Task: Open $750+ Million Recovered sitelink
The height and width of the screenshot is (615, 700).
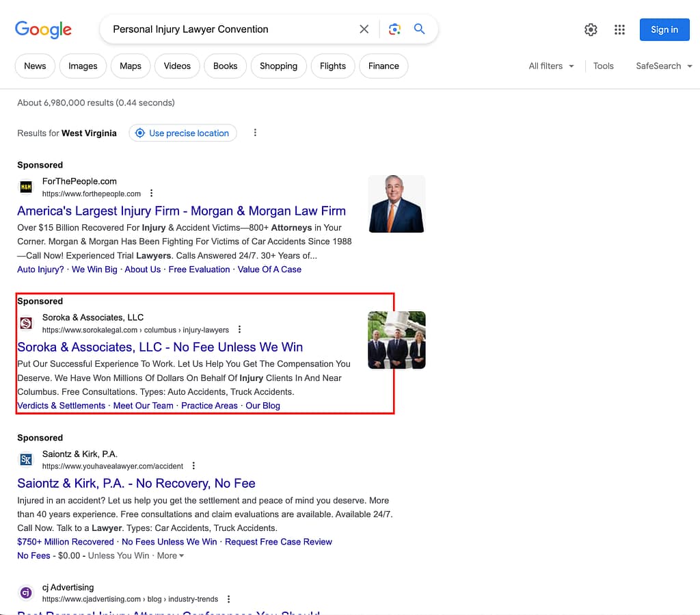Action: click(x=66, y=542)
